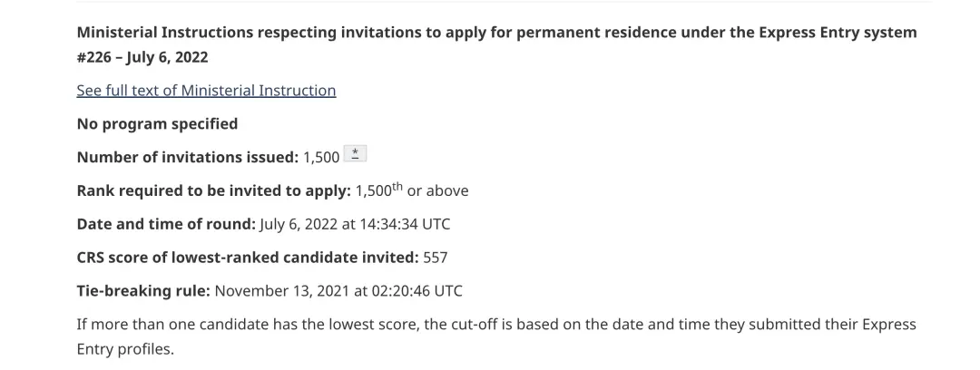Click the "#226 – July 6, 2022" heading line
Viewport: 980px width, 370px height.
(x=142, y=57)
